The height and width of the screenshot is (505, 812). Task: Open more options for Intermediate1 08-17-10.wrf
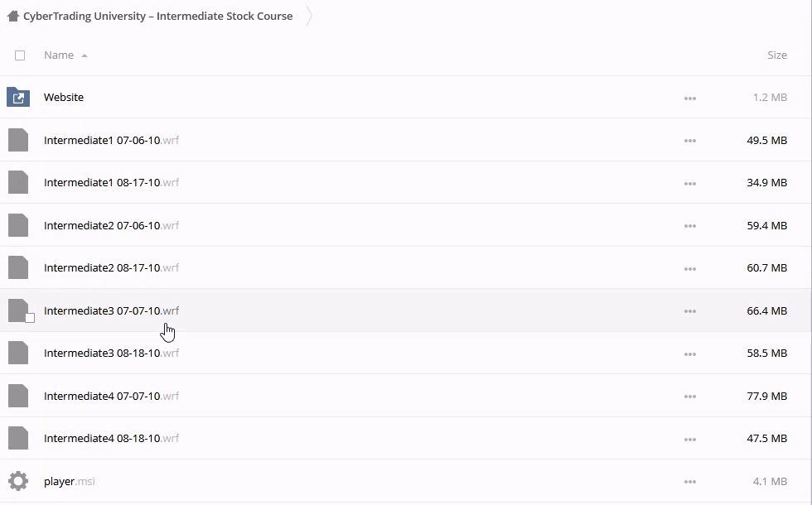click(x=689, y=184)
